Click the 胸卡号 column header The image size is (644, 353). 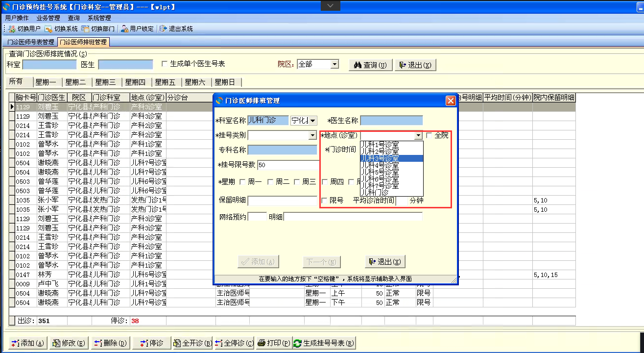click(x=25, y=97)
